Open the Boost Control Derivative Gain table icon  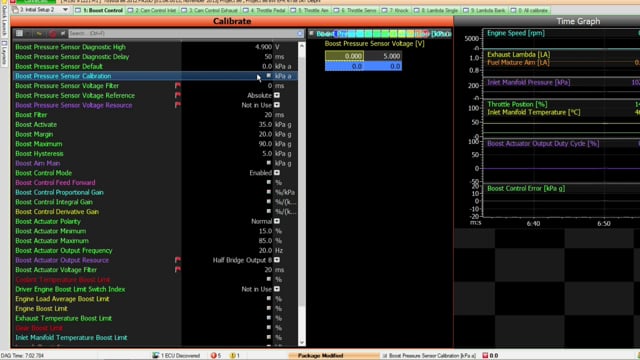(269, 211)
